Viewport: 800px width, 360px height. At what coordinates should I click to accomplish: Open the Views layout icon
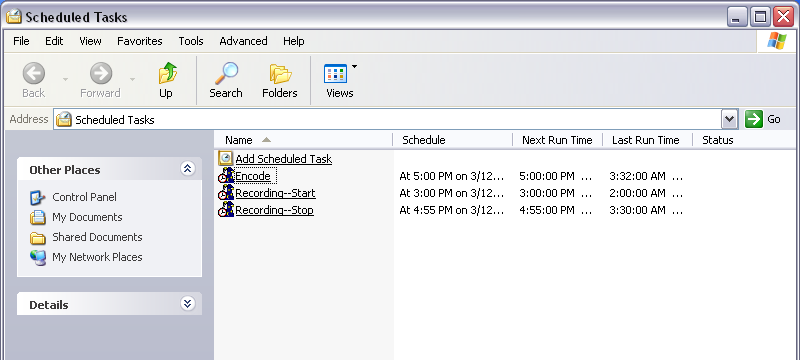pos(335,74)
